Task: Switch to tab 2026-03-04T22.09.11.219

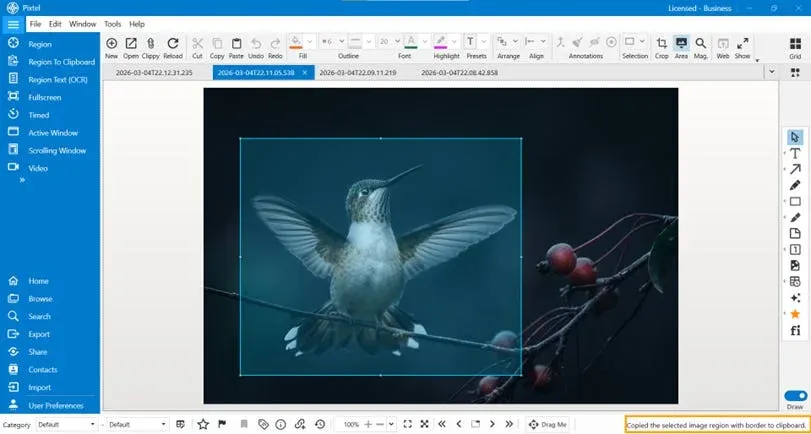Action: pos(358,73)
